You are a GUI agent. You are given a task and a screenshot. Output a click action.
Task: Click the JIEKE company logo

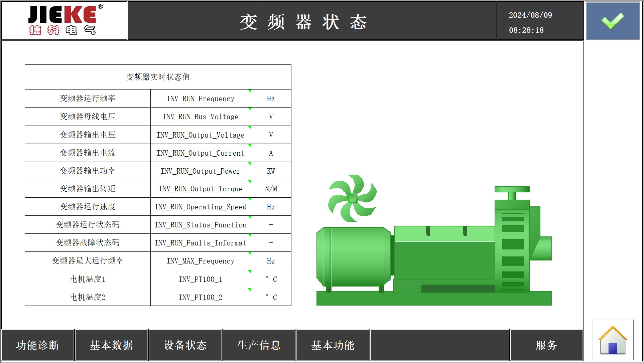[x=65, y=20]
